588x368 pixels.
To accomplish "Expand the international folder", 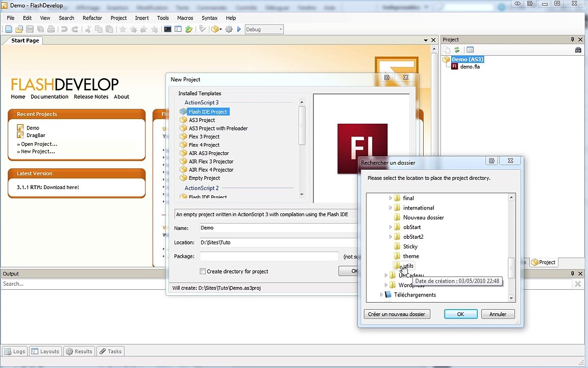I will tap(390, 208).
